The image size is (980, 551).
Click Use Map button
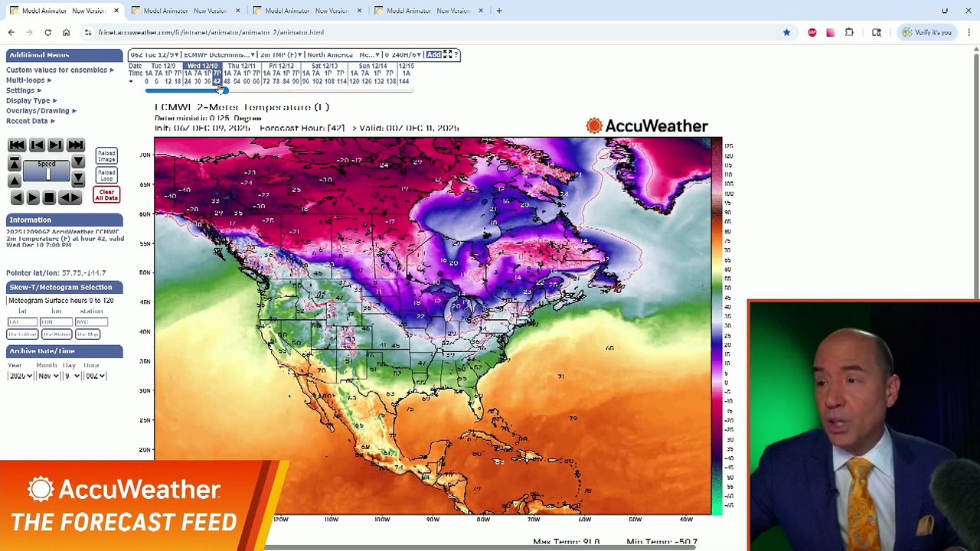88,334
